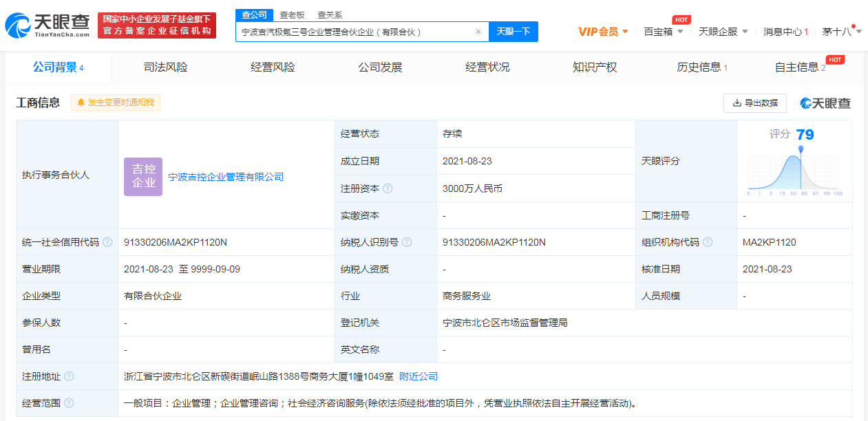Switch to the 自主信息 tab
The height and width of the screenshot is (421, 868).
pos(800,67)
